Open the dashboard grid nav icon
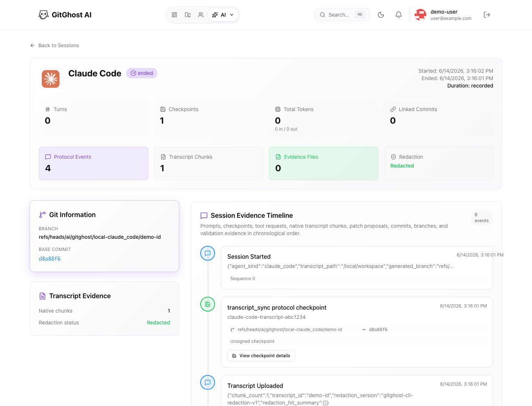The image size is (532, 406). [x=174, y=15]
